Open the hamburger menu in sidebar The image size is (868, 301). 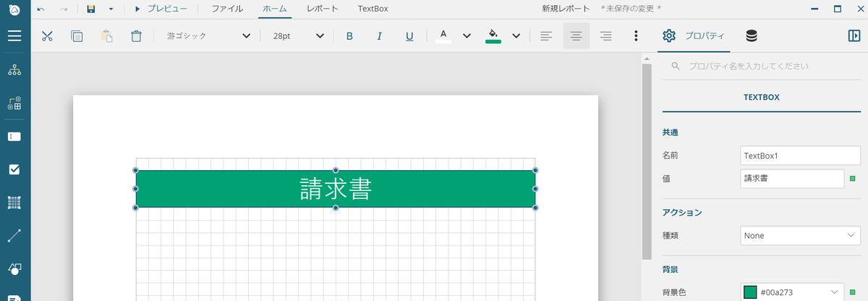14,35
